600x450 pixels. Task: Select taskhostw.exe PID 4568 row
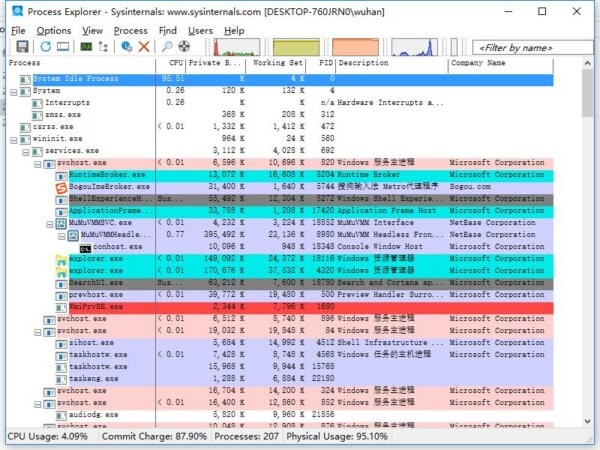280,355
